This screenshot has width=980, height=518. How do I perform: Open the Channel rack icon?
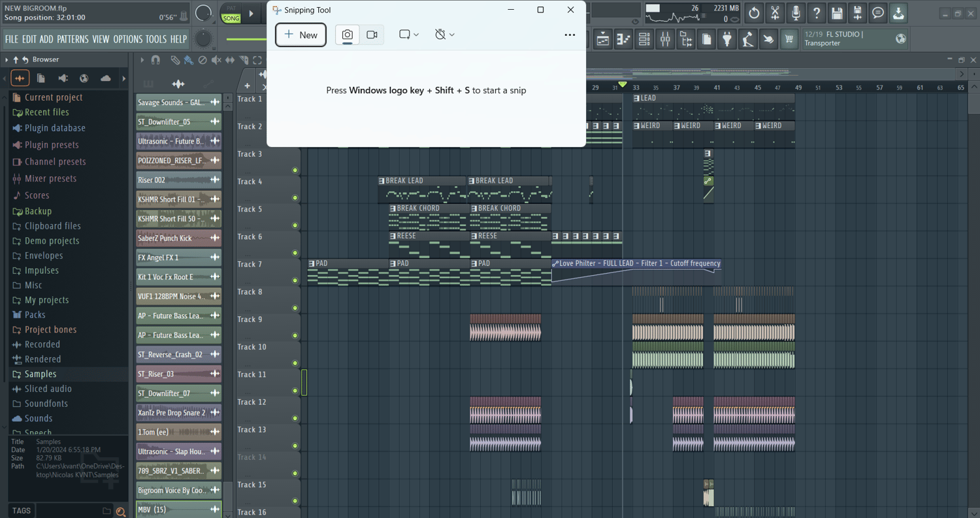point(644,40)
